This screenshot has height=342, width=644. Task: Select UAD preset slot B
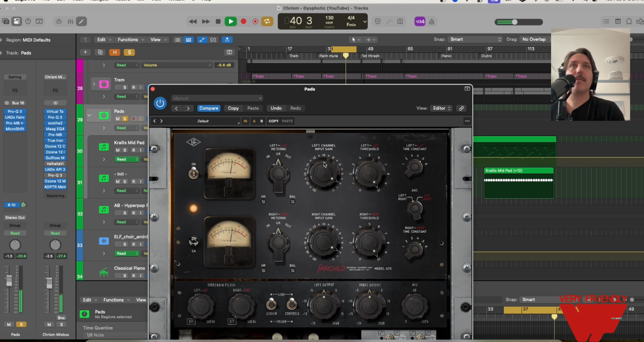click(262, 121)
